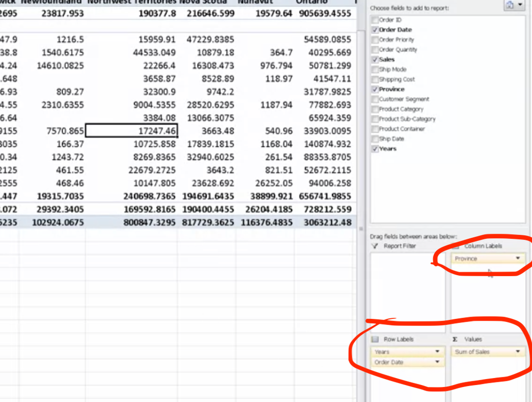Uncheck the Province field checkbox
Screen dimensions: 532x402
pos(375,90)
